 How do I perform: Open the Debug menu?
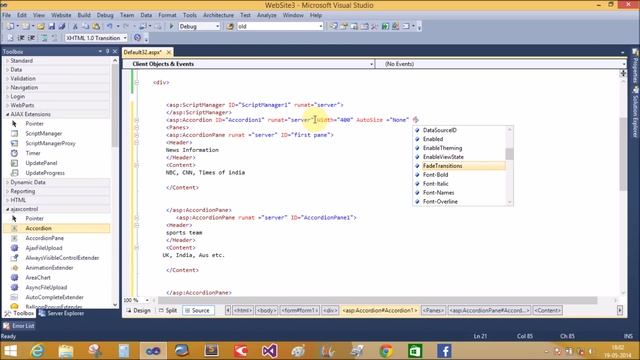(x=105, y=15)
